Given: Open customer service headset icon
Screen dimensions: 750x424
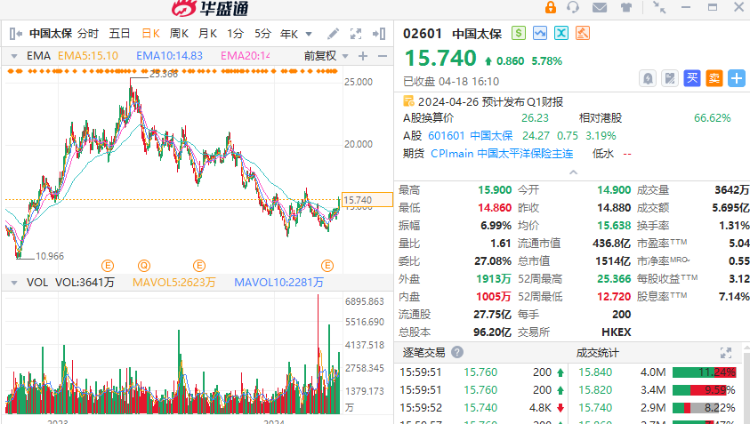Looking at the screenshot, I should (573, 7).
